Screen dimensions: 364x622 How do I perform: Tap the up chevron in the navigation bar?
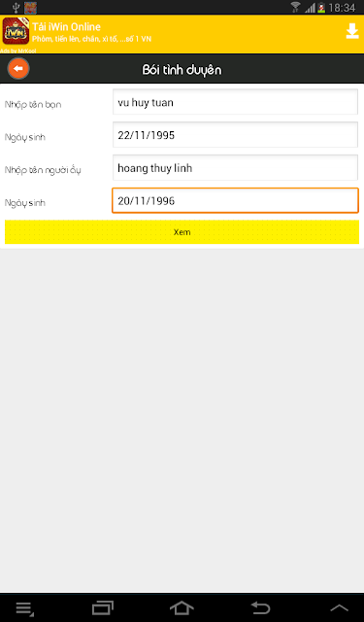click(x=339, y=607)
